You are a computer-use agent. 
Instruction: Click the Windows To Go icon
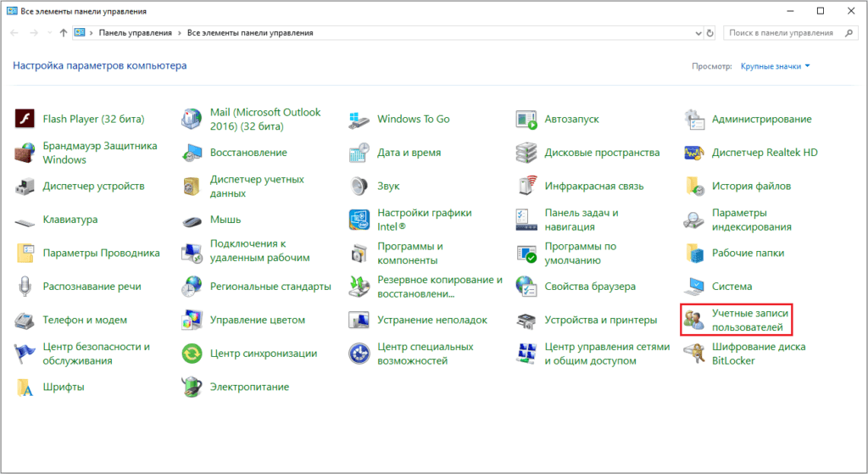(359, 119)
